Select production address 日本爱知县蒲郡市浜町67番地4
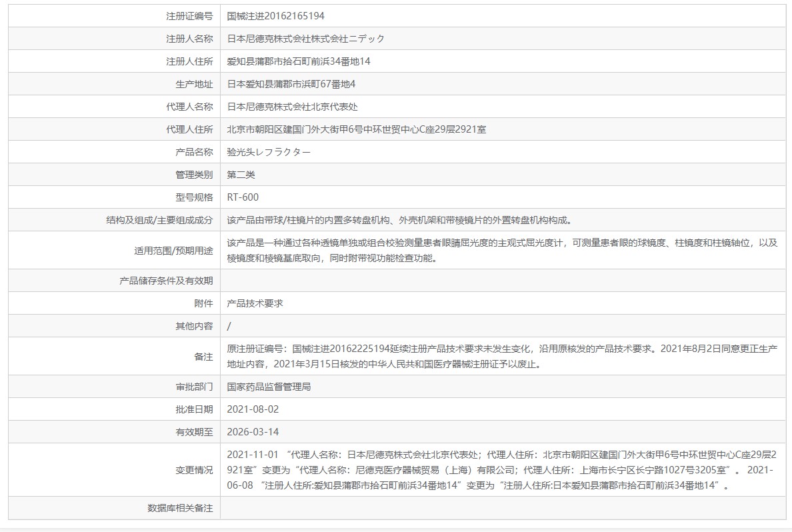792x532 pixels. point(291,85)
